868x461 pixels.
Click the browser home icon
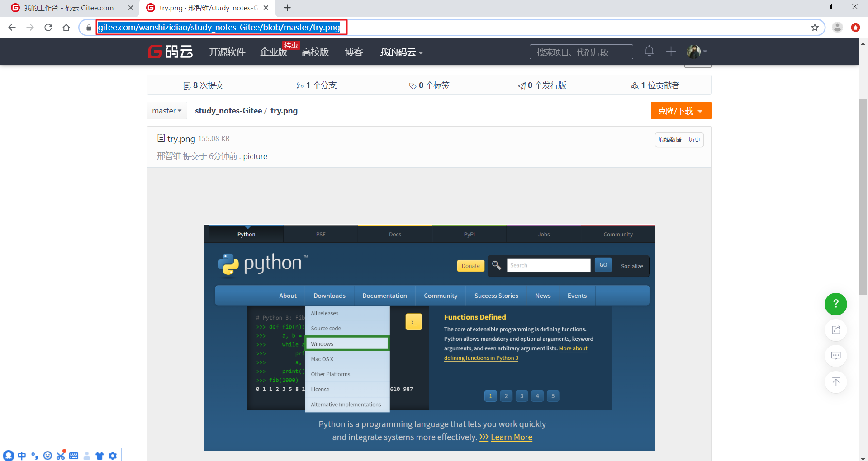pyautogui.click(x=66, y=28)
